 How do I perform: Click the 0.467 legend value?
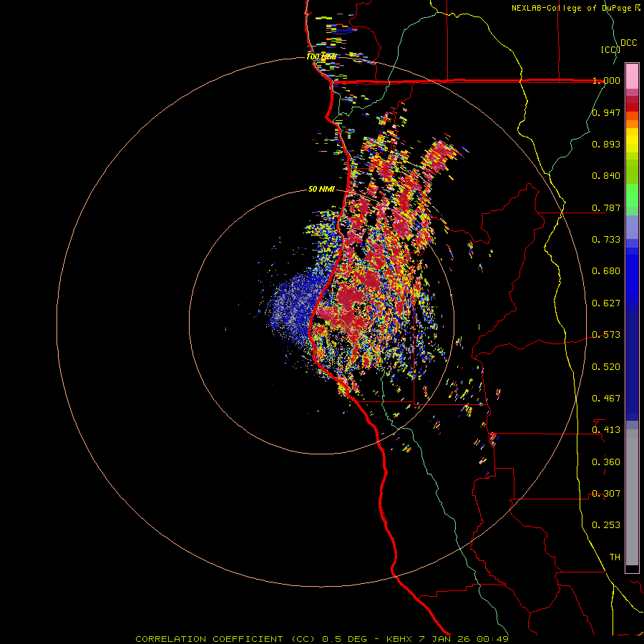(x=606, y=399)
